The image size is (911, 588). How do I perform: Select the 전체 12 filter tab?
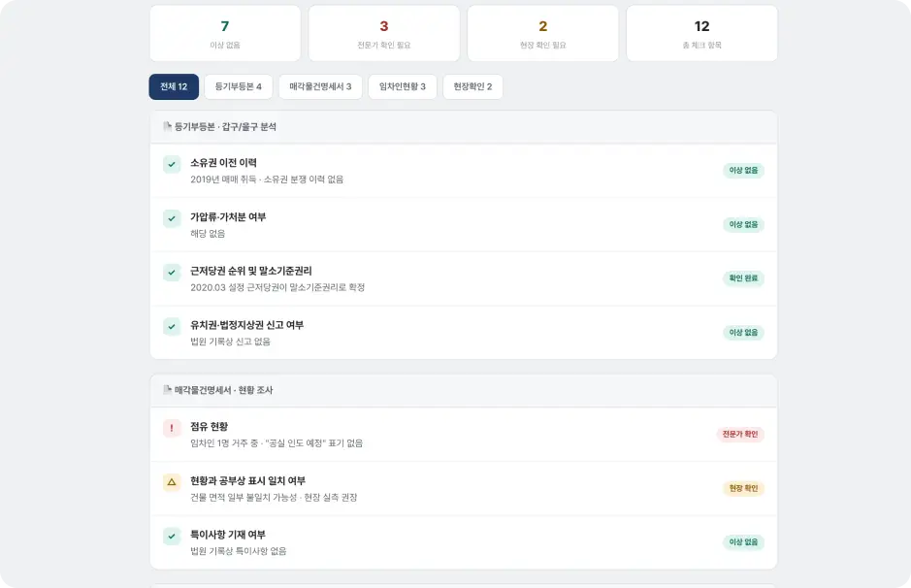tap(174, 86)
